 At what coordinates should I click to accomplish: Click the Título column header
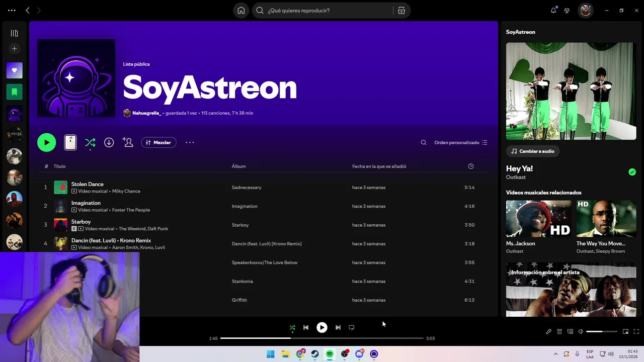59,166
